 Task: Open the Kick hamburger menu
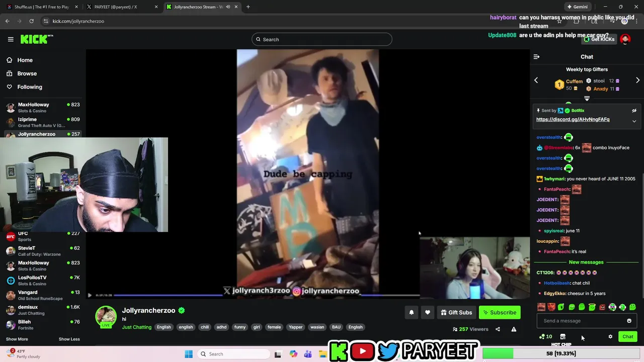click(x=11, y=39)
